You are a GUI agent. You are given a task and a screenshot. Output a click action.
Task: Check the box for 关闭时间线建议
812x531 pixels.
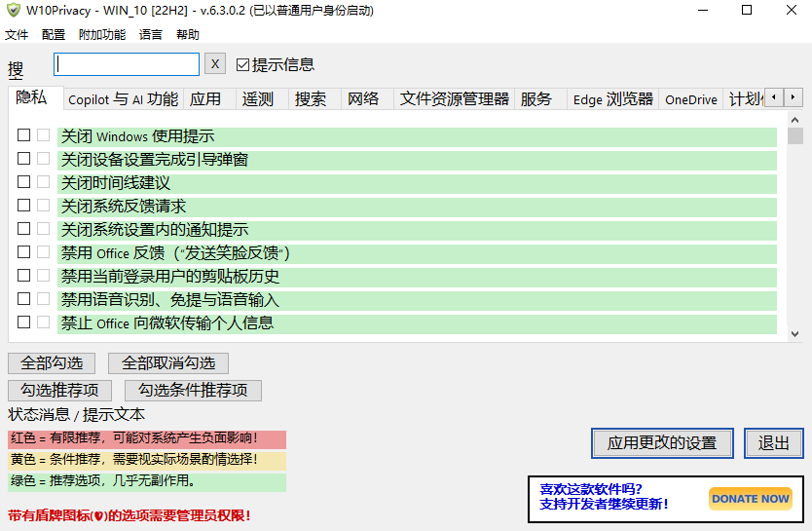23,182
